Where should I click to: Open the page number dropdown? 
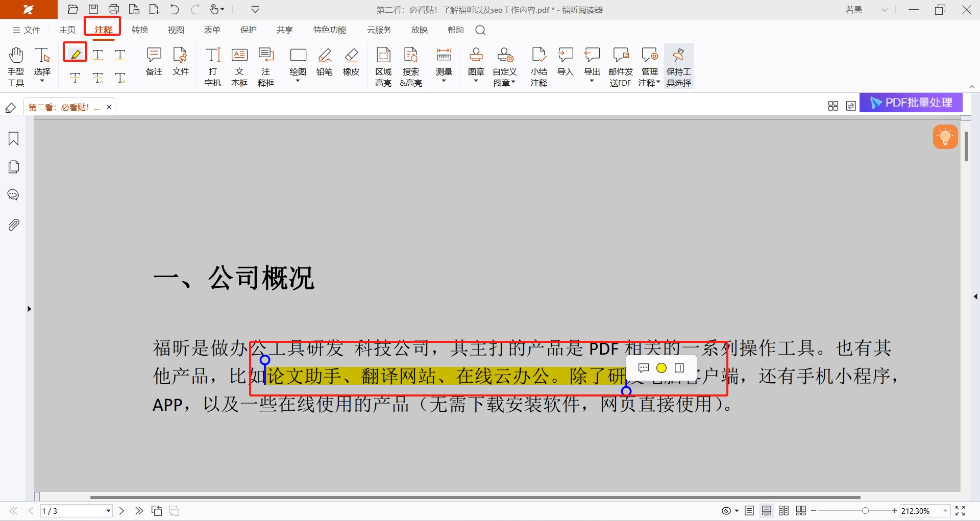click(108, 511)
